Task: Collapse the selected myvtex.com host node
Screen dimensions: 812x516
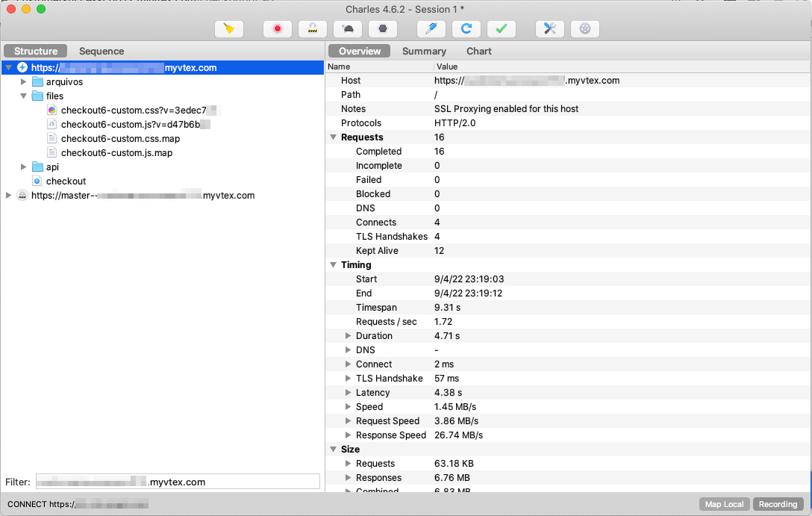Action: click(9, 67)
